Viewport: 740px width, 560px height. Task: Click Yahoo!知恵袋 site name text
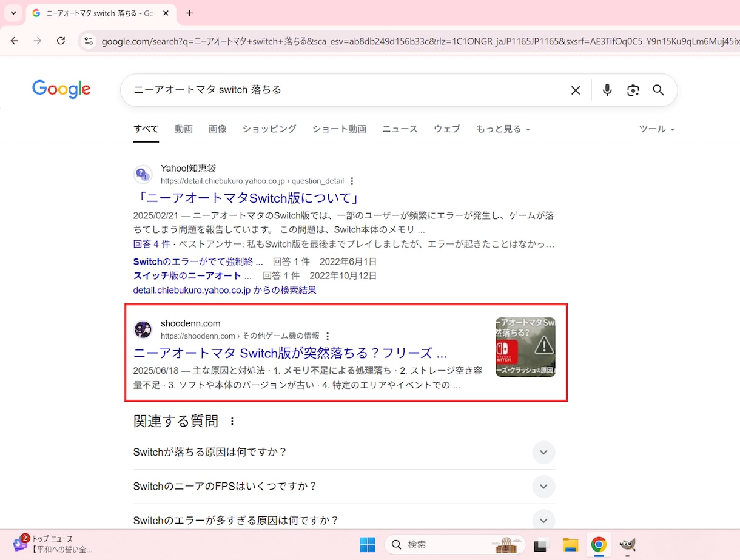pos(188,168)
